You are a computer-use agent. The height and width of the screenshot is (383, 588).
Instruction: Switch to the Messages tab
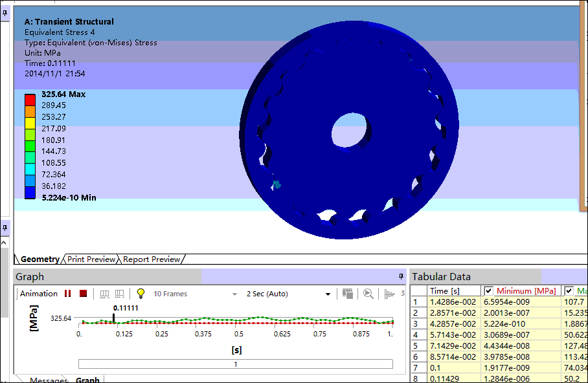(x=49, y=380)
